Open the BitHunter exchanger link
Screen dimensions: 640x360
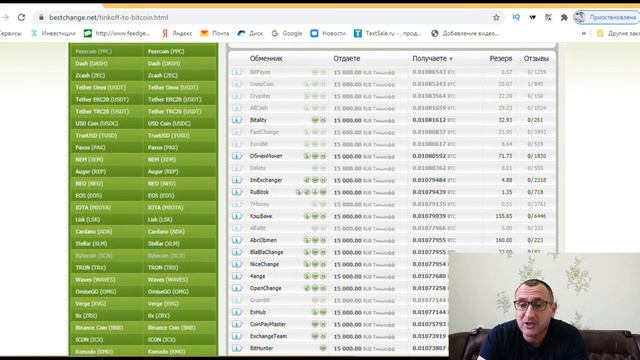click(x=261, y=348)
